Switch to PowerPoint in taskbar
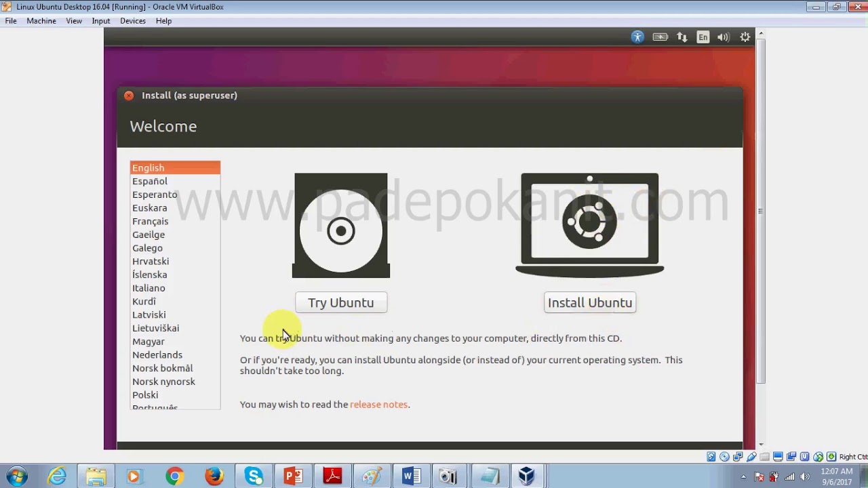Viewport: 868px width, 488px height. coord(293,476)
